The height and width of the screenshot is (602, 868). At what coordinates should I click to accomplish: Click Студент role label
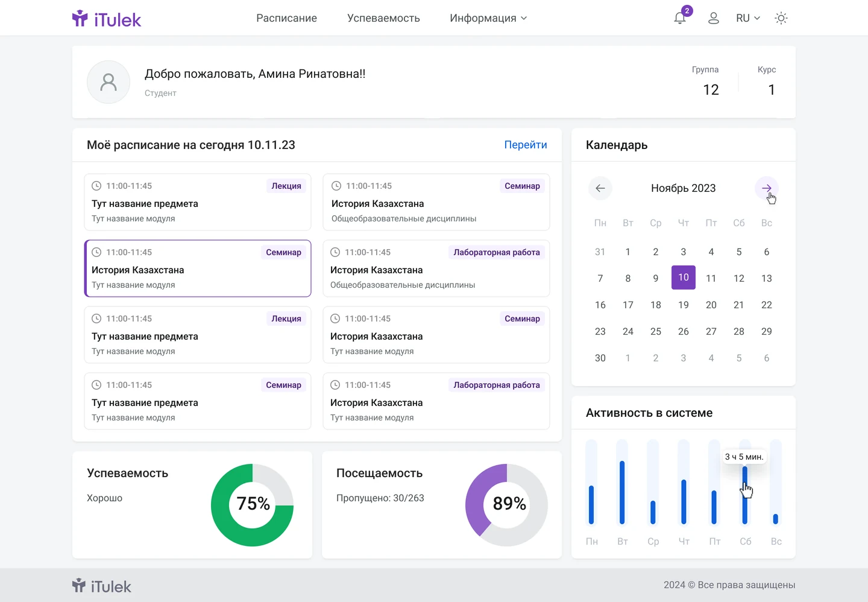(160, 93)
